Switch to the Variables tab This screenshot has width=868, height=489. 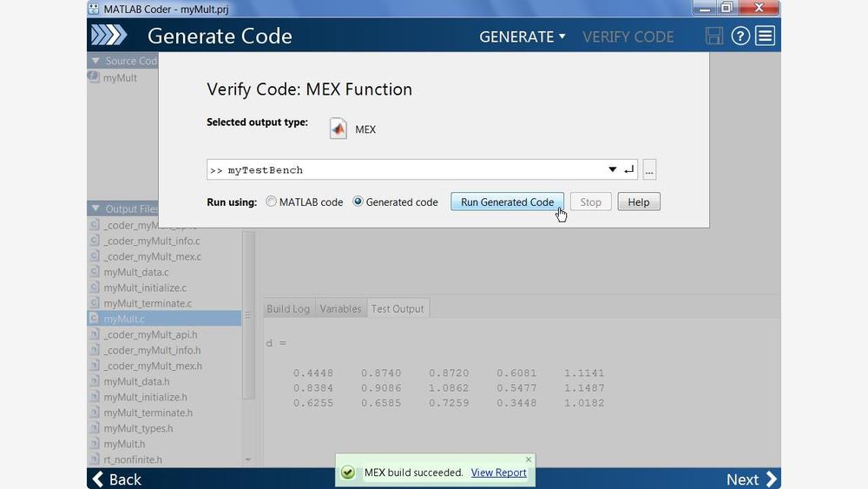pos(340,308)
